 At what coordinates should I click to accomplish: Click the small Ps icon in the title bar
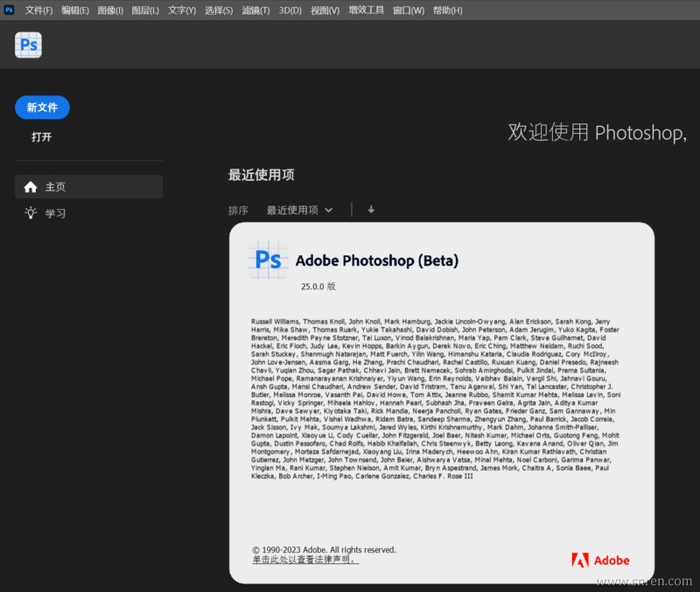[x=9, y=10]
